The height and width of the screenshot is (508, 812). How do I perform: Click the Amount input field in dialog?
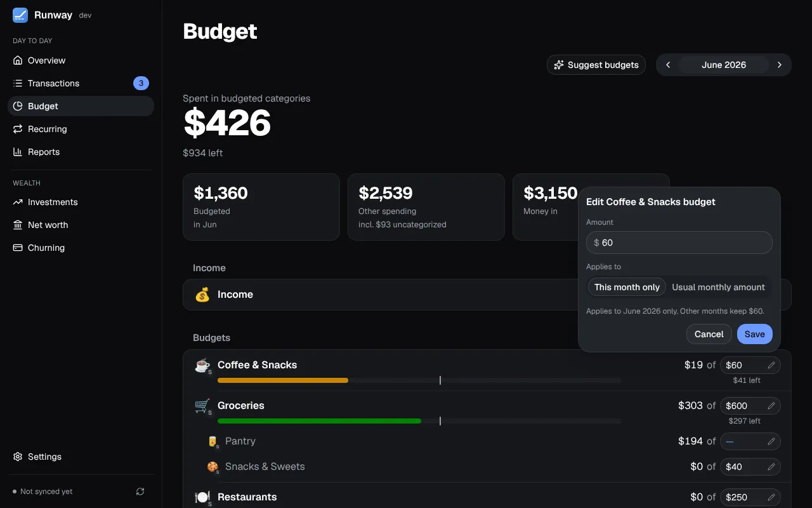click(x=679, y=243)
